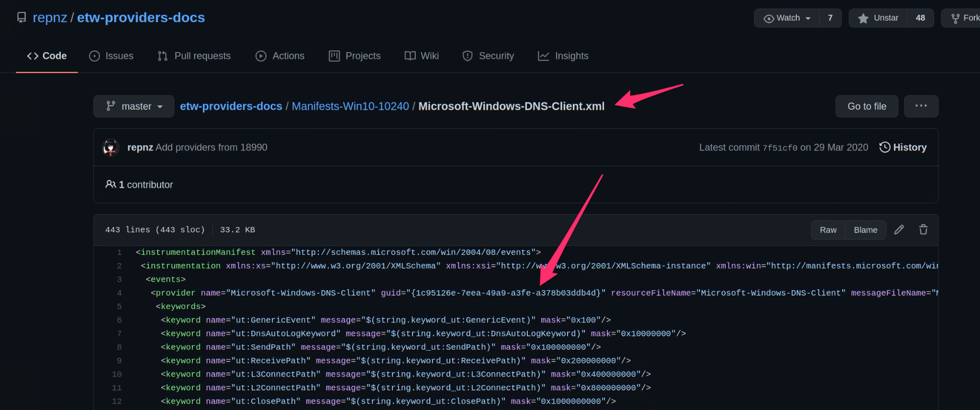Open the Projects tab

[355, 56]
